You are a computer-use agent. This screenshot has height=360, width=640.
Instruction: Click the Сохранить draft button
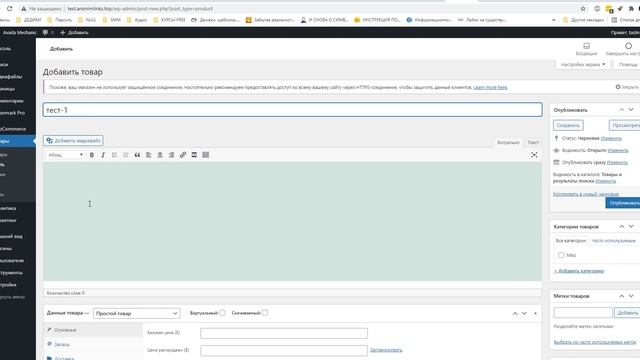(x=568, y=125)
